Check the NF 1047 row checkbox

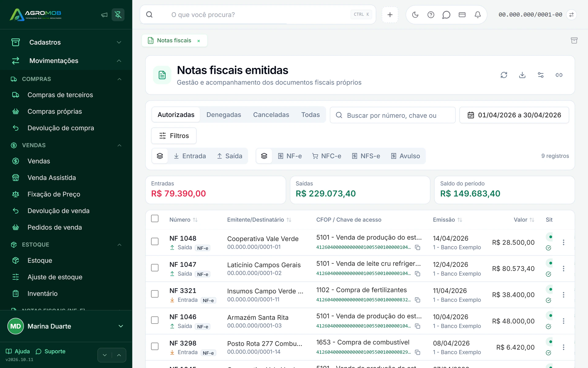pos(155,268)
